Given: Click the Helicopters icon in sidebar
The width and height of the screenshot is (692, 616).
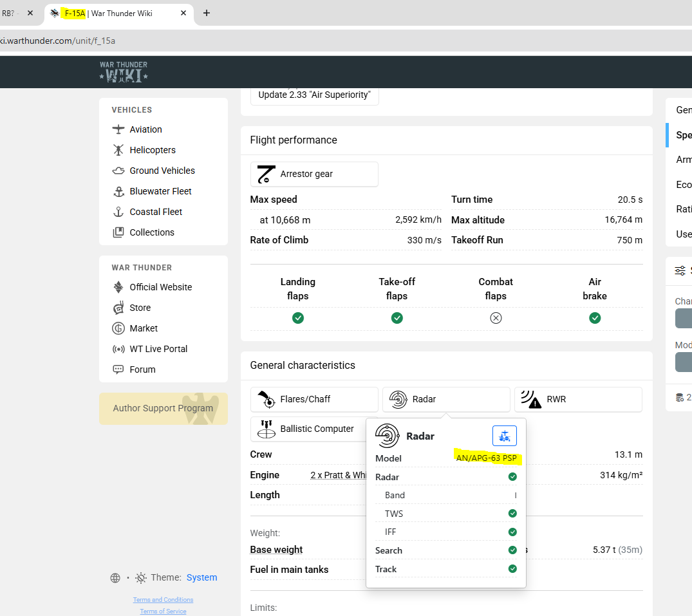Looking at the screenshot, I should (x=118, y=150).
